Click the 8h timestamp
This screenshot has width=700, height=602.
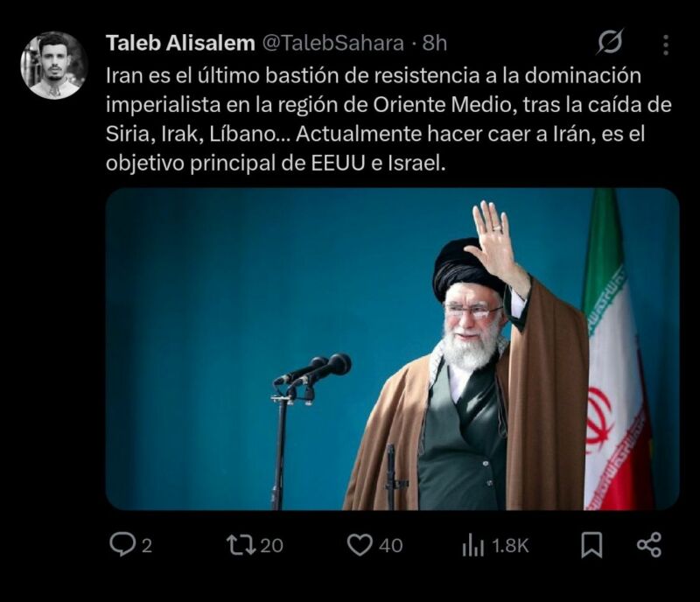click(x=435, y=44)
